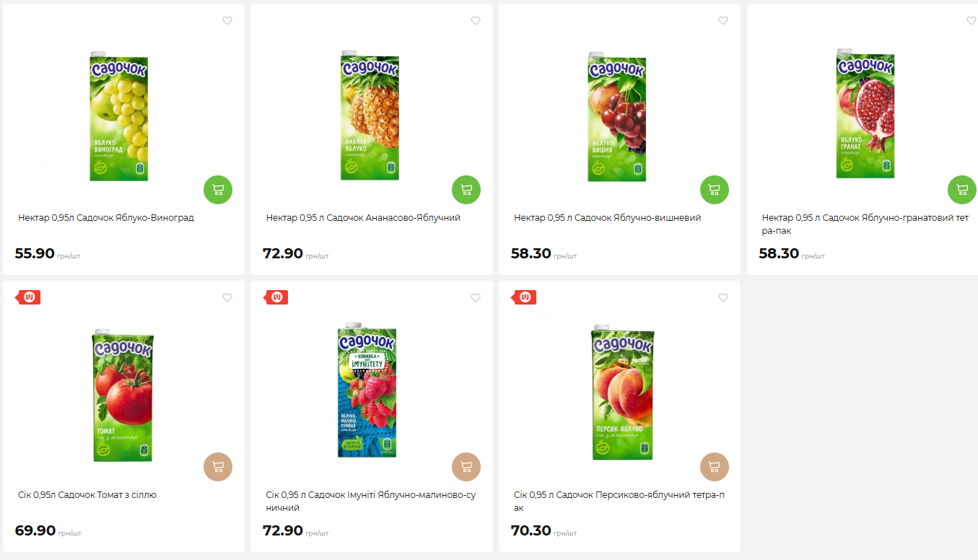978x560 pixels.
Task: Add Яблучно-гранатовий nectar to cart
Action: (961, 190)
